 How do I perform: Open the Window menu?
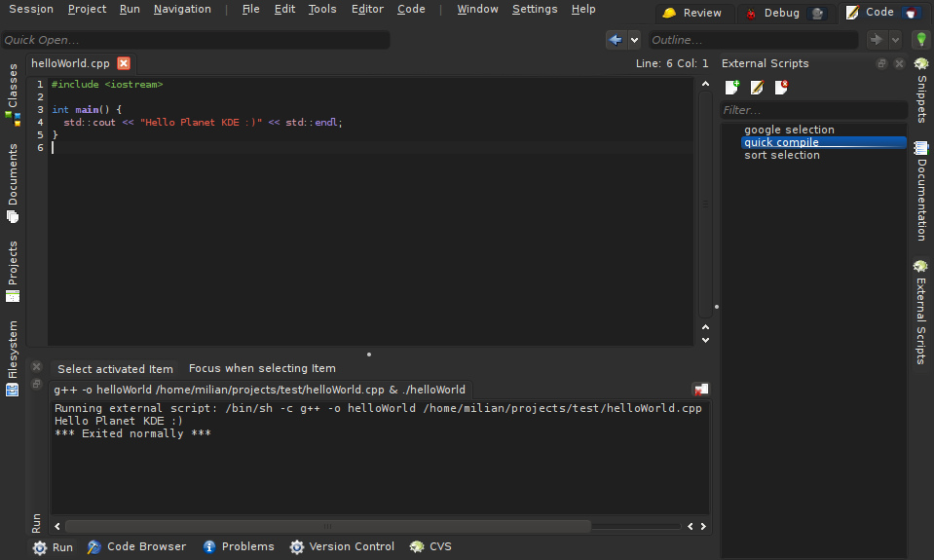click(x=478, y=9)
